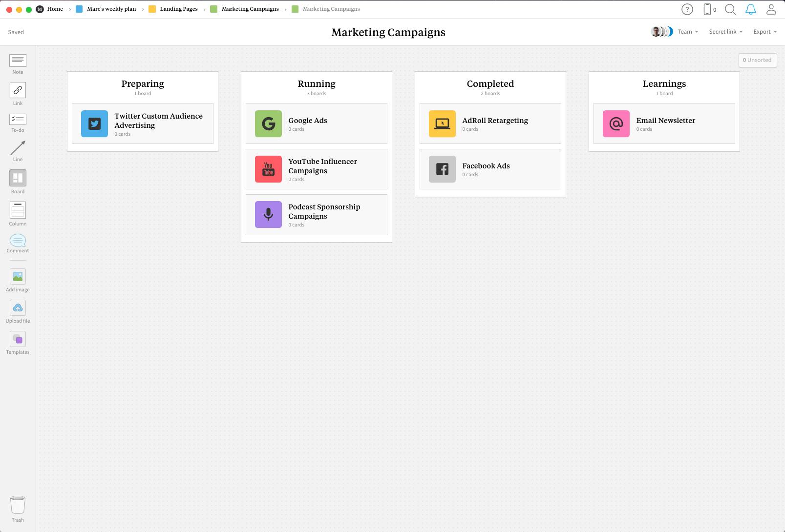
Task: Go to Home breadcrumb
Action: (x=55, y=9)
